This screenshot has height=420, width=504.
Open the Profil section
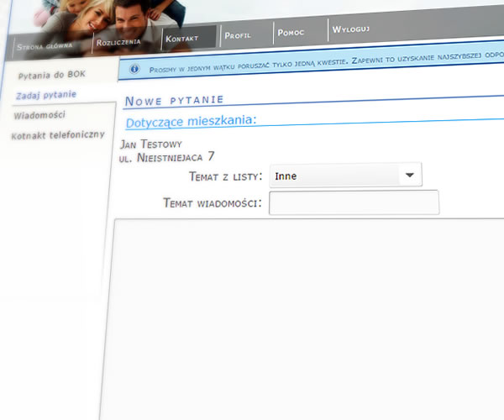(239, 35)
